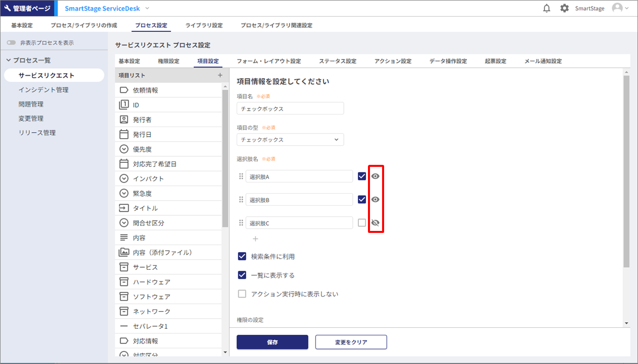This screenshot has width=638, height=364.
Task: Show hidden 選択肢C via crossed-eye icon
Action: point(376,223)
